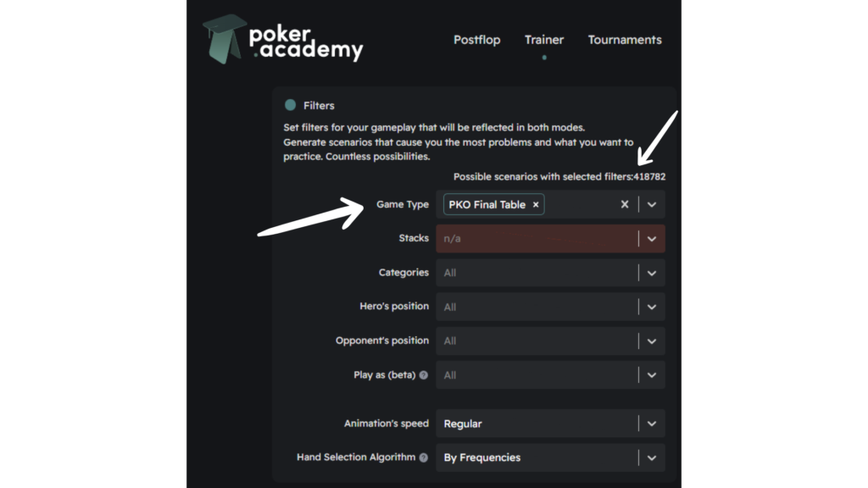Click the Stacks n/a input field
The height and width of the screenshot is (488, 868).
pos(536,239)
